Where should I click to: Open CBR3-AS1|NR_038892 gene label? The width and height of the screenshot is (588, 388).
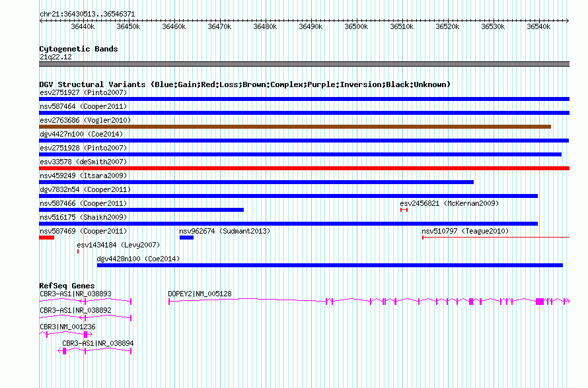click(x=76, y=311)
